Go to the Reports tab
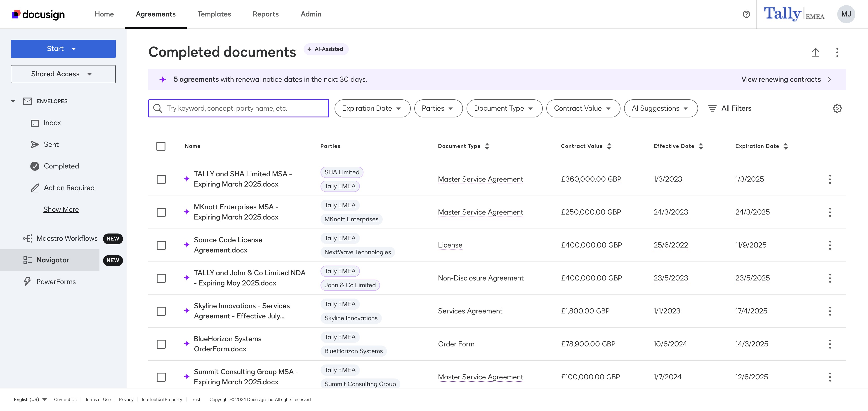 [266, 14]
